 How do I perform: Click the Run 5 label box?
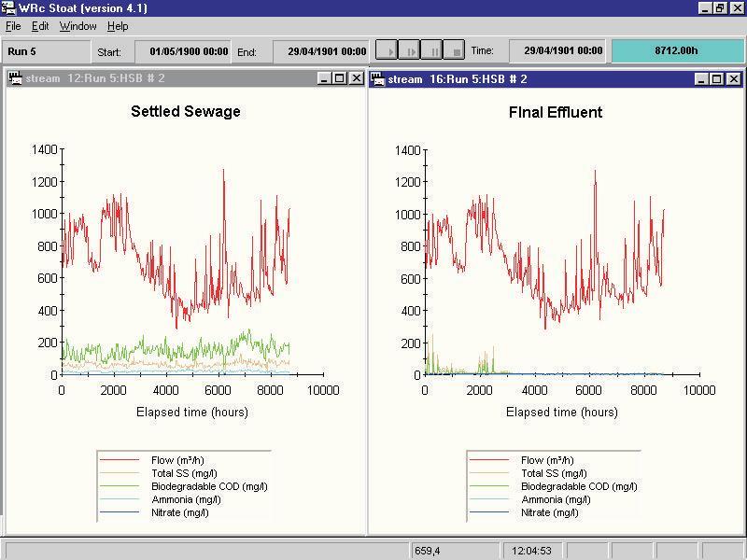pos(46,51)
